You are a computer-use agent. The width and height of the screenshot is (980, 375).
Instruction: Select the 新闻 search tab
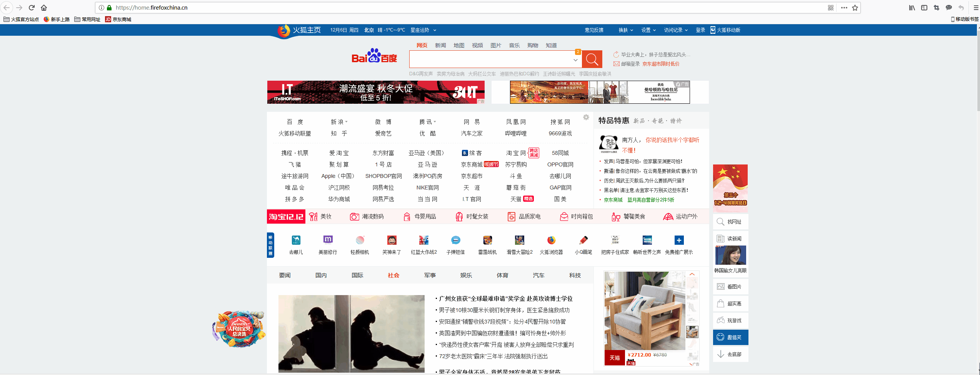(440, 45)
